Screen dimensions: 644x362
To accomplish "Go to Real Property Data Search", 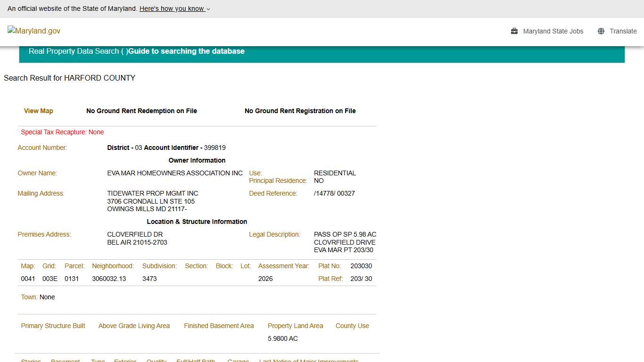I will [x=74, y=51].
